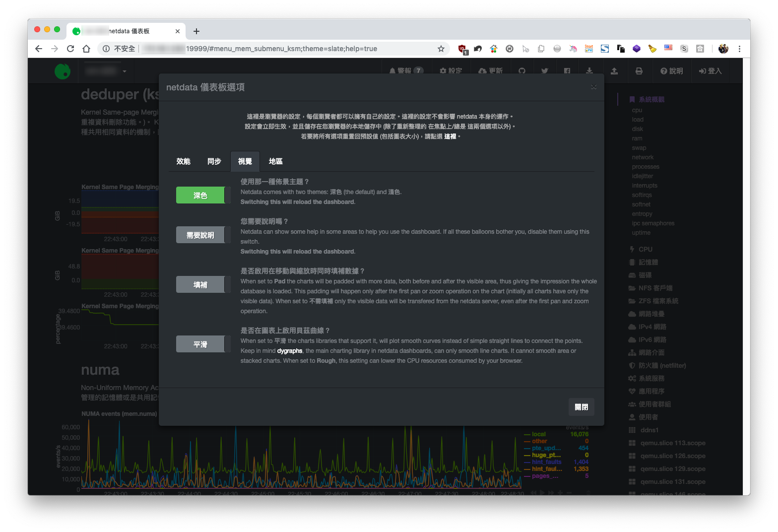Click the 更新 update cloud button
Viewport: 778px width, 532px height.
click(x=490, y=71)
